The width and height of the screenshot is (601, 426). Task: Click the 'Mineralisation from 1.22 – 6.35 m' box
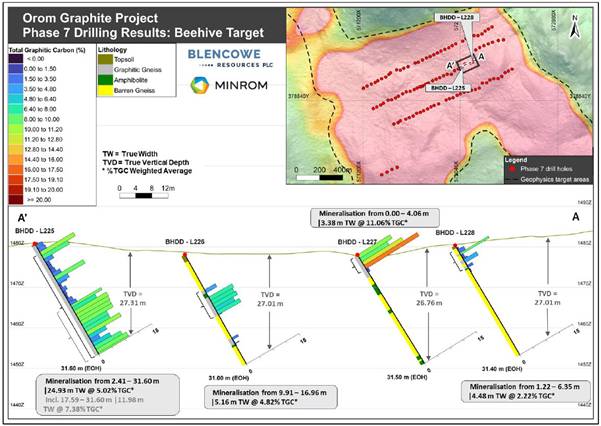[x=519, y=390]
